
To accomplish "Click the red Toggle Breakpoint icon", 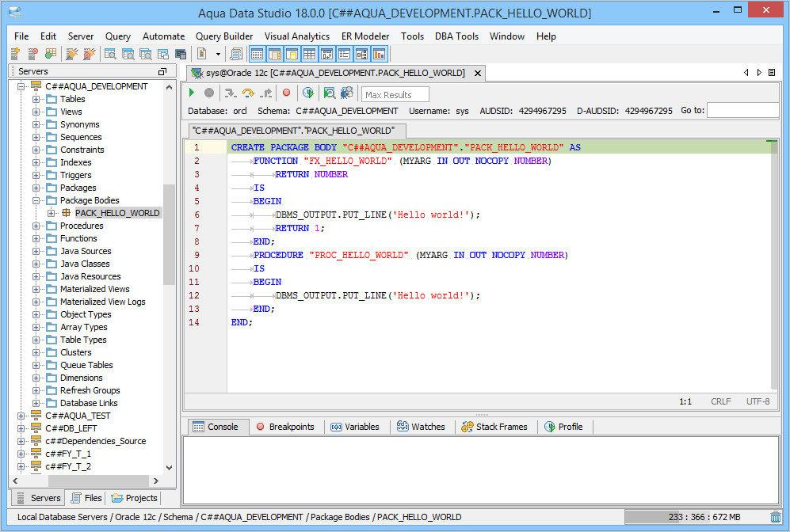I will click(x=286, y=93).
